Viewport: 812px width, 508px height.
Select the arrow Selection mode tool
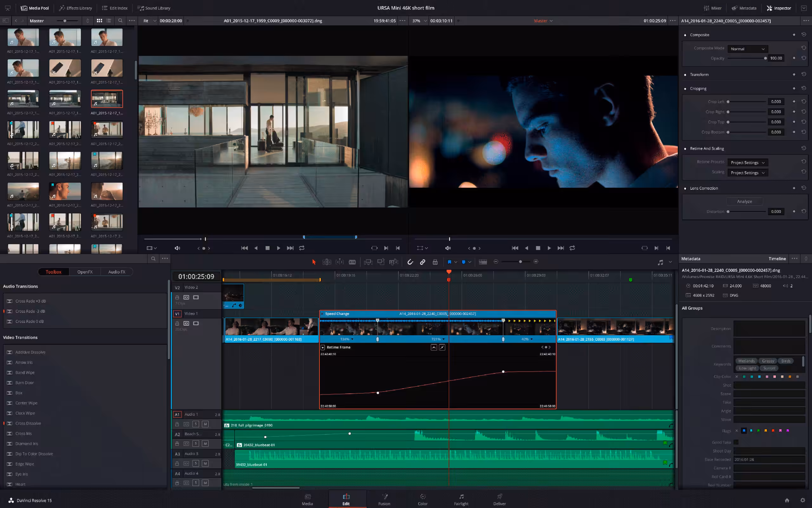tap(314, 262)
